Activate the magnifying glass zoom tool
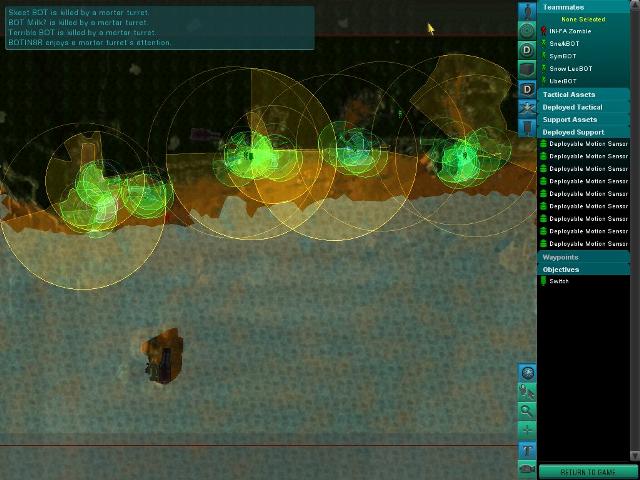Screen dimensions: 640x480 point(527,411)
